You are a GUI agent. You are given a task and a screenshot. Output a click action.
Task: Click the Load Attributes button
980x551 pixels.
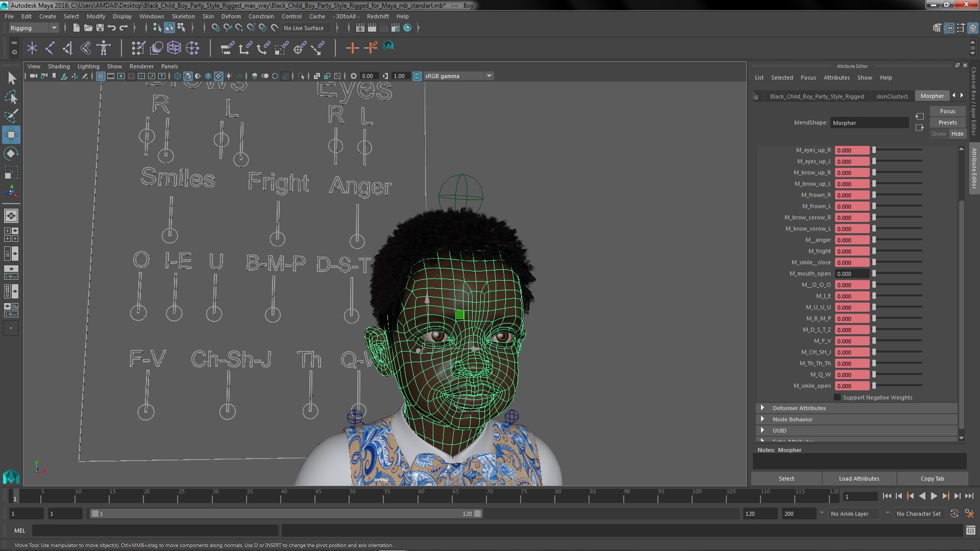(859, 479)
